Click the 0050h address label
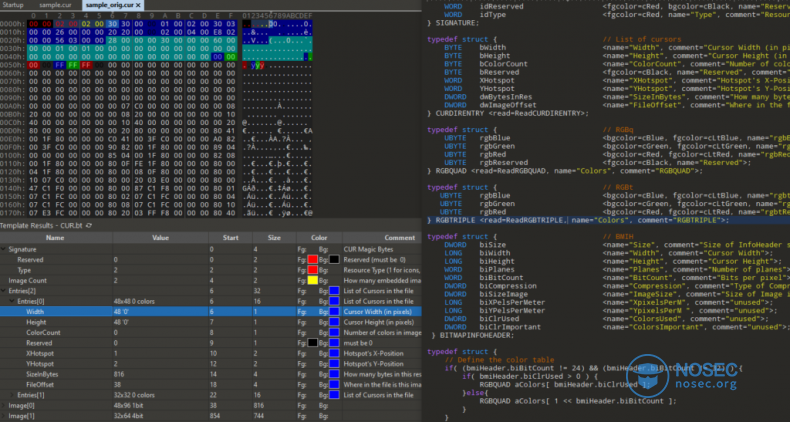The image size is (790, 422). (x=12, y=65)
